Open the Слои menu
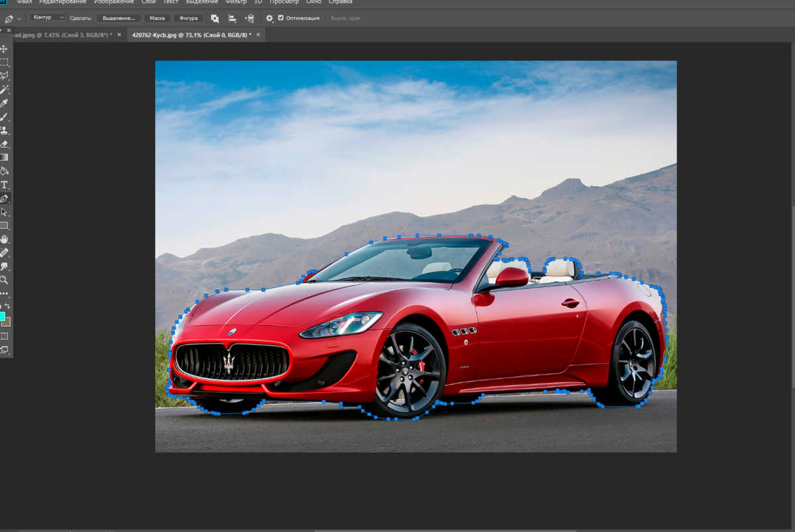Image resolution: width=795 pixels, height=532 pixels. (149, 2)
